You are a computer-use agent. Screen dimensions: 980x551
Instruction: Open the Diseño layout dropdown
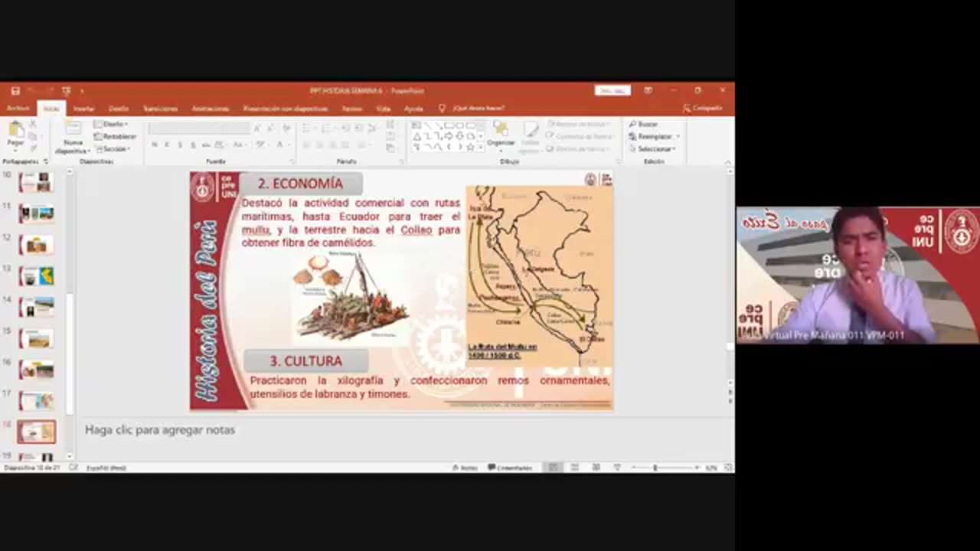(x=111, y=124)
